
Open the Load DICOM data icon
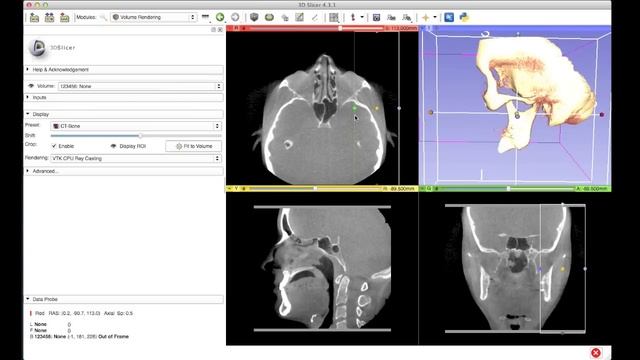coord(49,17)
